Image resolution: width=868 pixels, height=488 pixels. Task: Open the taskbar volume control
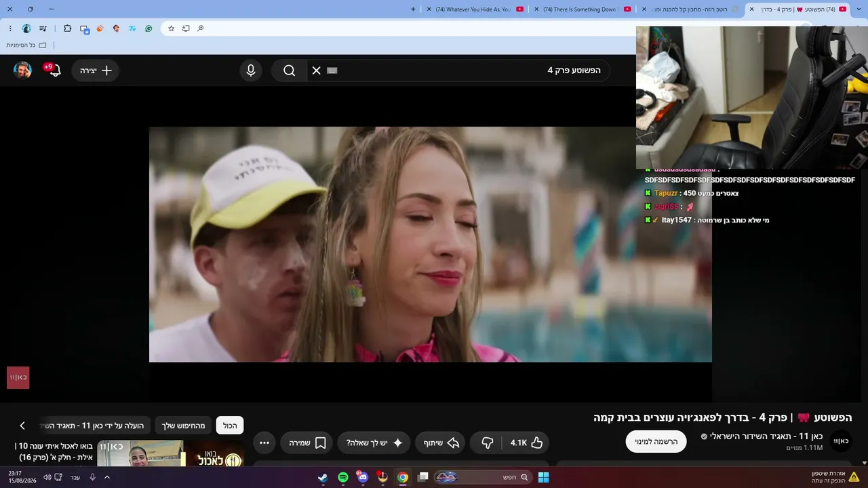pos(47,477)
